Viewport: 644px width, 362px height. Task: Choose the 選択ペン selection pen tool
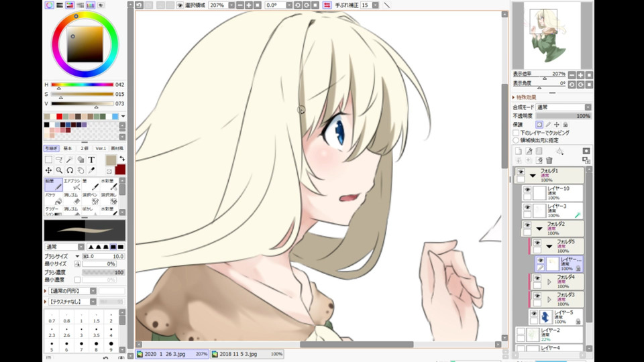click(x=91, y=198)
